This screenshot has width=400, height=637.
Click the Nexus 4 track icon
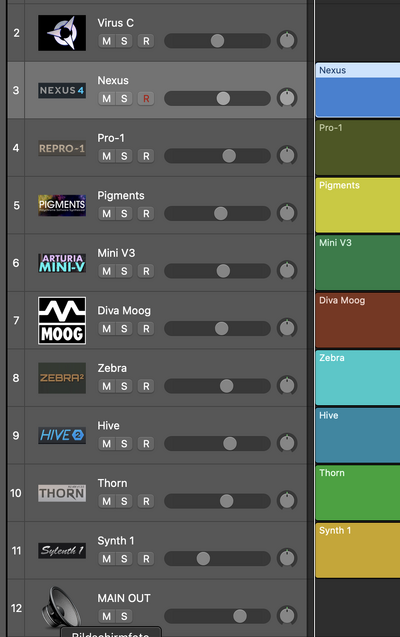pos(62,90)
